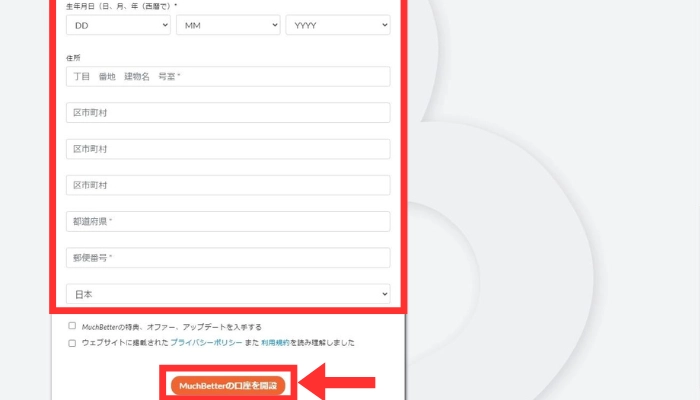This screenshot has height=400, width=700.
Task: Check the privacy policy agreement checkbox
Action: [x=72, y=343]
